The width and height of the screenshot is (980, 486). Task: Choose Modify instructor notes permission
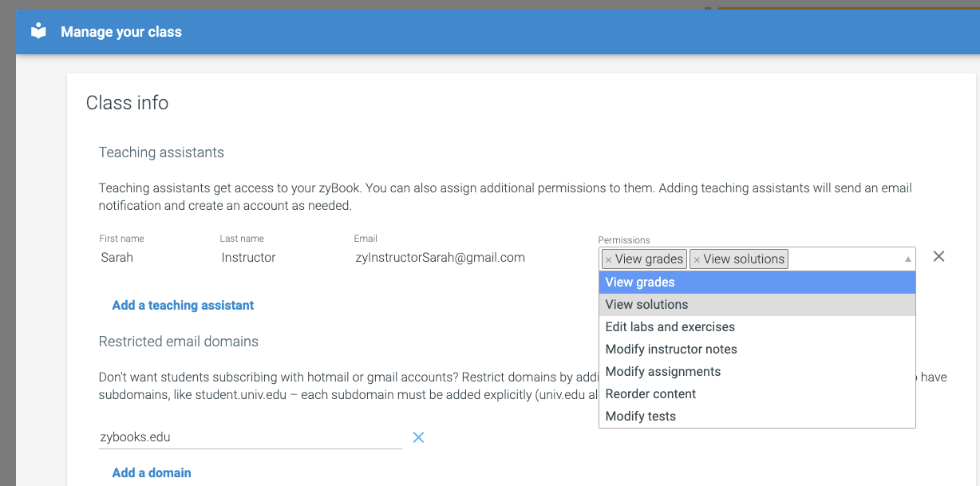click(x=670, y=350)
